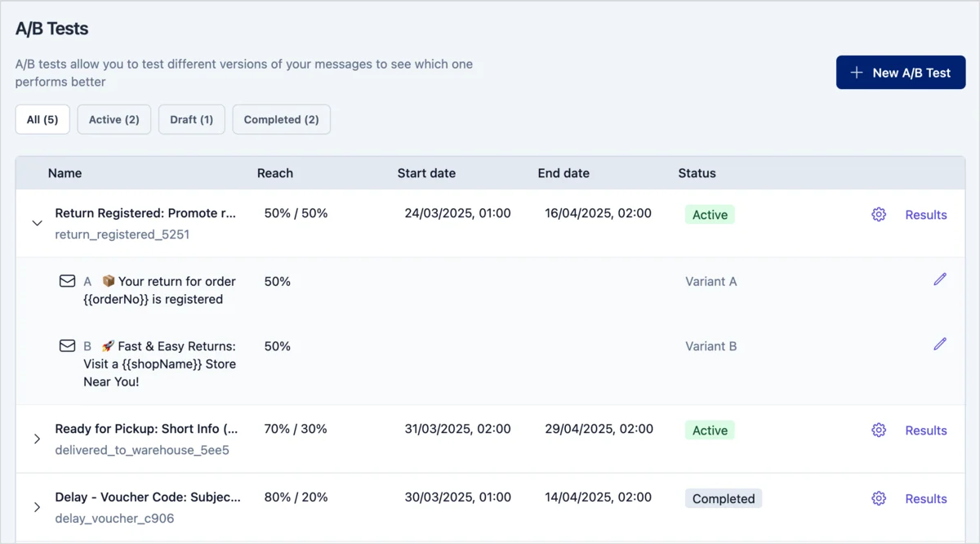Open the Delay - Voucher Code: Subject name

coord(148,497)
